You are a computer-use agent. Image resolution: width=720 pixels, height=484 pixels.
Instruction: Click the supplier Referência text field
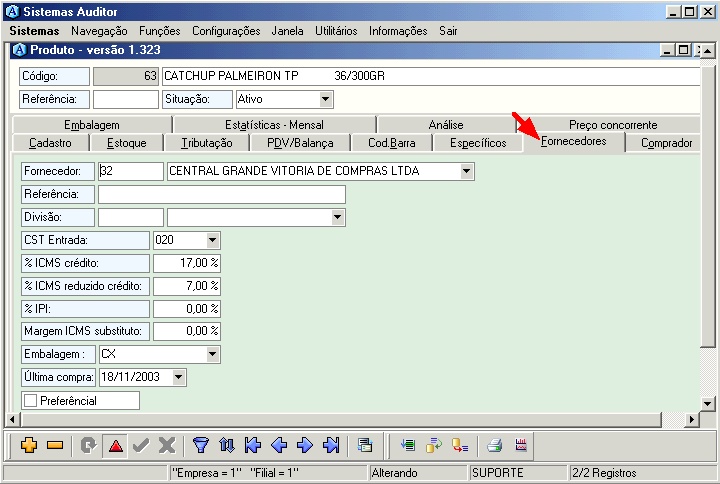pyautogui.click(x=222, y=194)
